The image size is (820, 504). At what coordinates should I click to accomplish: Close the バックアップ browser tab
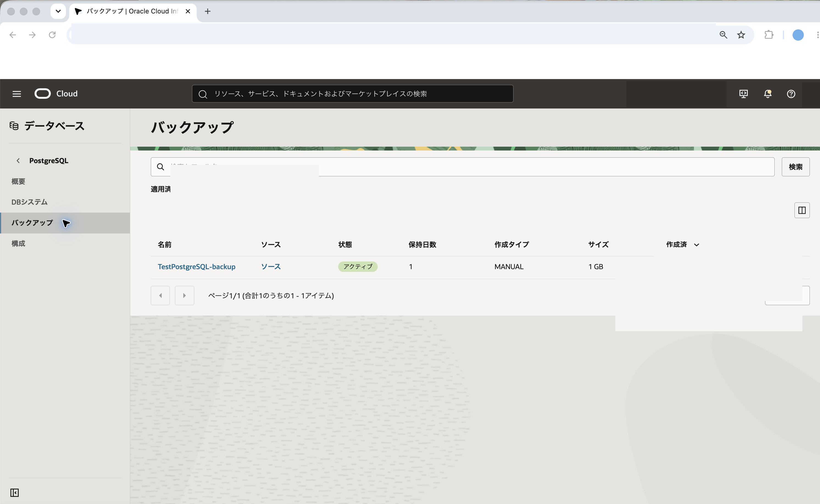(x=188, y=11)
